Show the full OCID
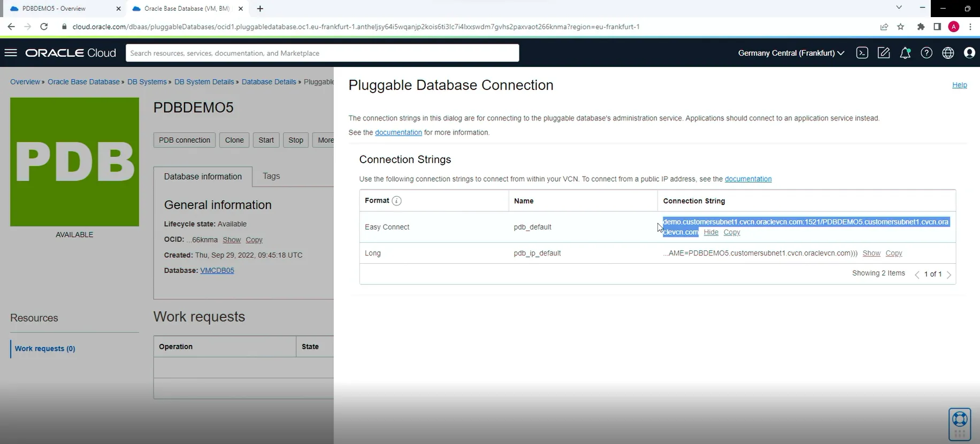The width and height of the screenshot is (980, 444). click(232, 240)
